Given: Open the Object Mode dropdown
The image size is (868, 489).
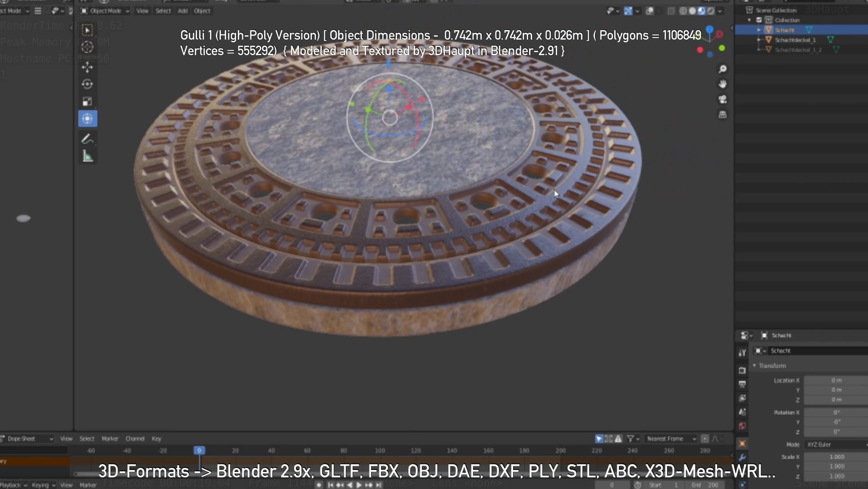Looking at the screenshot, I should [105, 11].
